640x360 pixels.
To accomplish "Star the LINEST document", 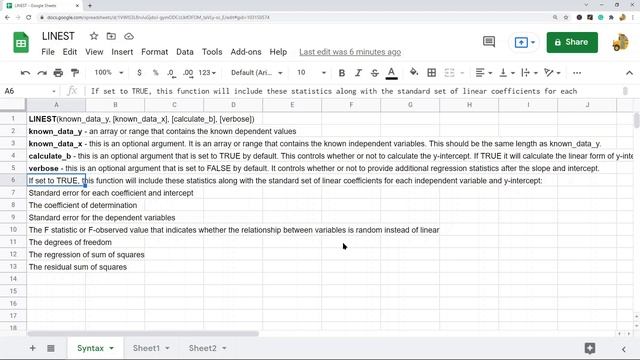I will (94, 36).
